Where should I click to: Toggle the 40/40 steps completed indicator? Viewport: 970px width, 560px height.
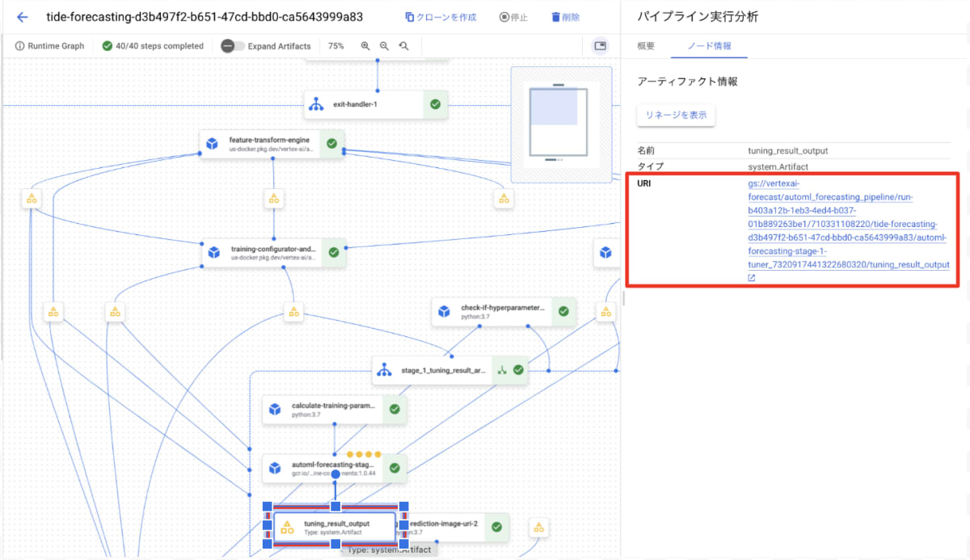click(152, 46)
